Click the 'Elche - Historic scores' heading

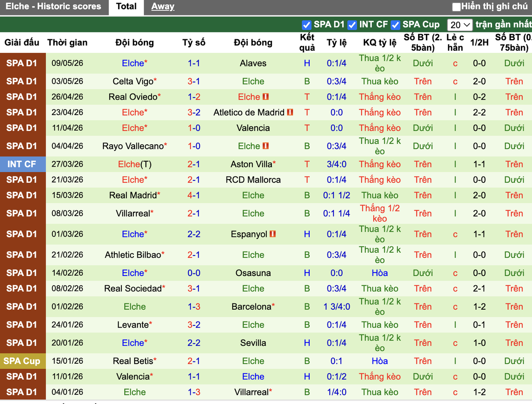[x=53, y=7]
